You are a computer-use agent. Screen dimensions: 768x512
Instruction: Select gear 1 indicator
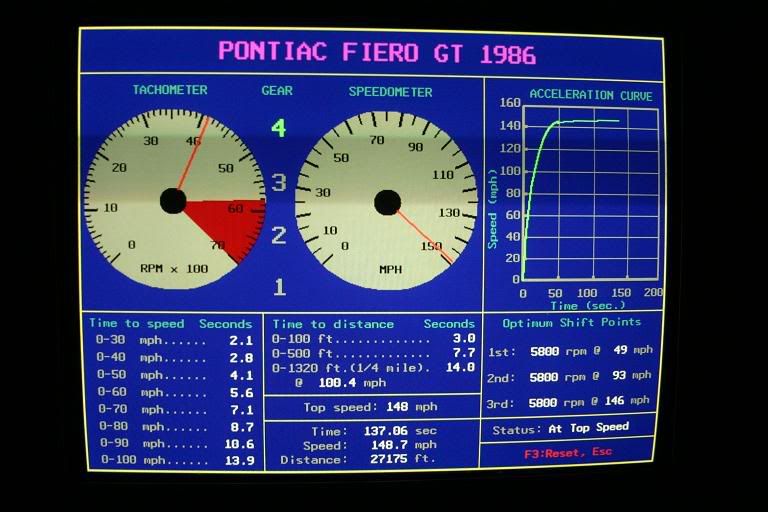click(279, 287)
